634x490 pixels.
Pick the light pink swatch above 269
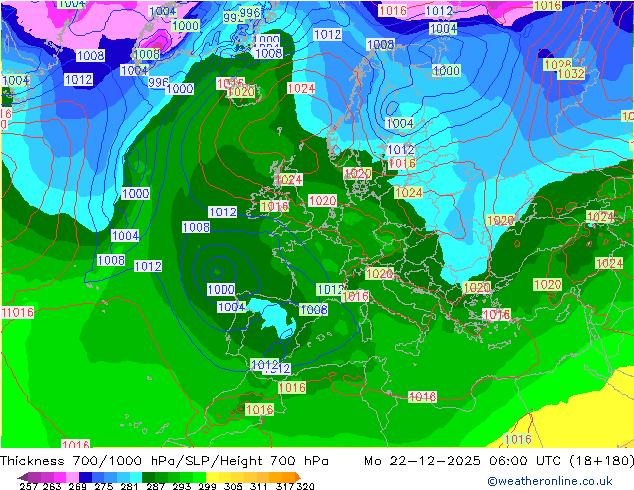click(x=72, y=477)
